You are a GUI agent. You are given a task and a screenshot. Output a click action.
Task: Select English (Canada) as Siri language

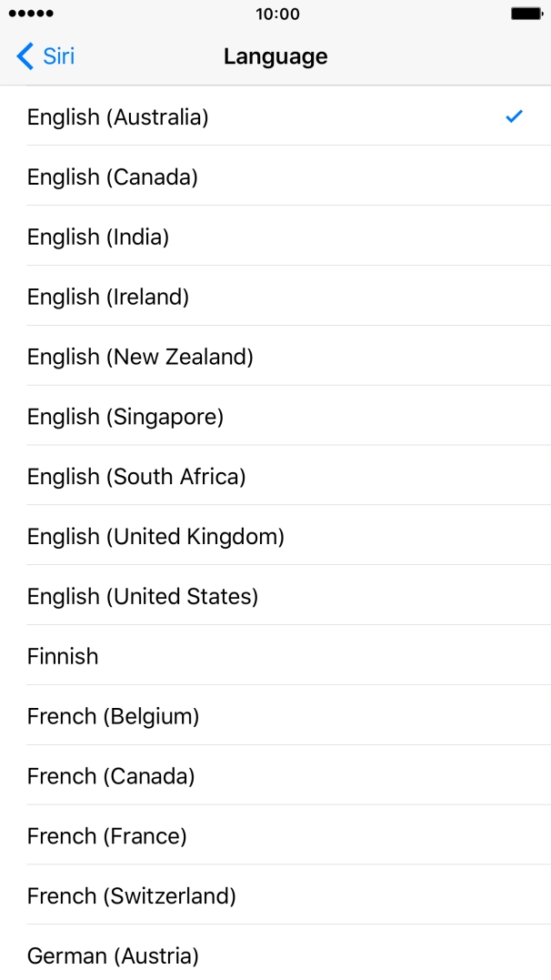point(112,177)
